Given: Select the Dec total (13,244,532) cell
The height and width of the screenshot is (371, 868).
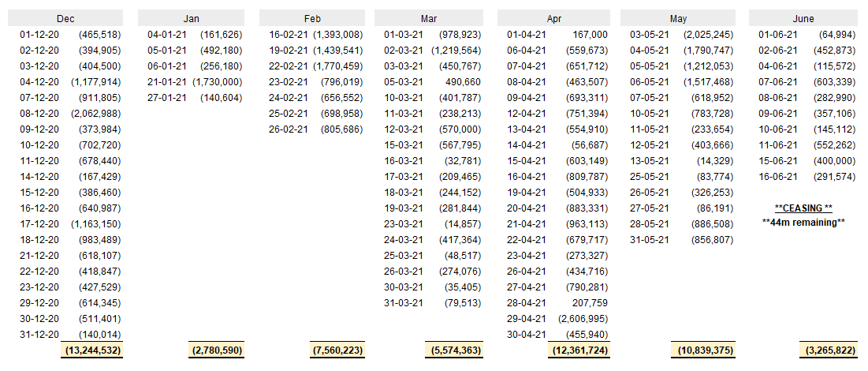Looking at the screenshot, I should click(x=92, y=350).
